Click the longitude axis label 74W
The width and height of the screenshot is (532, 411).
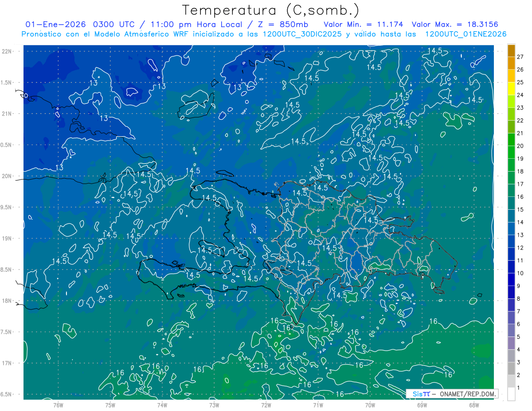(162, 405)
